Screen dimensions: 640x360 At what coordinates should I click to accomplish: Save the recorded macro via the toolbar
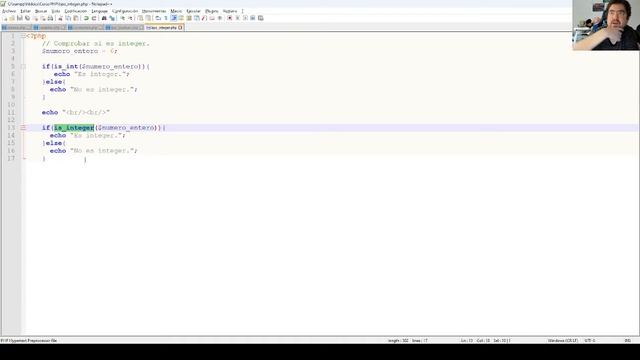click(x=260, y=18)
